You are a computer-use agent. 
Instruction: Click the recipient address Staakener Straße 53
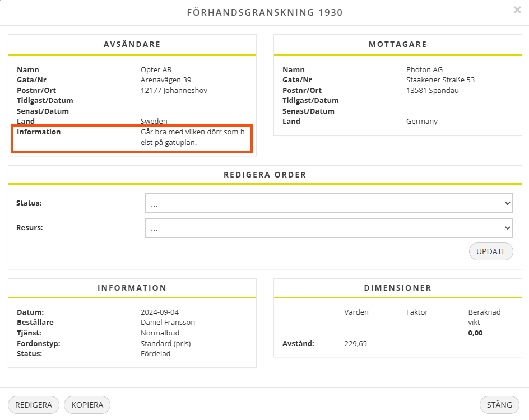[x=440, y=80]
